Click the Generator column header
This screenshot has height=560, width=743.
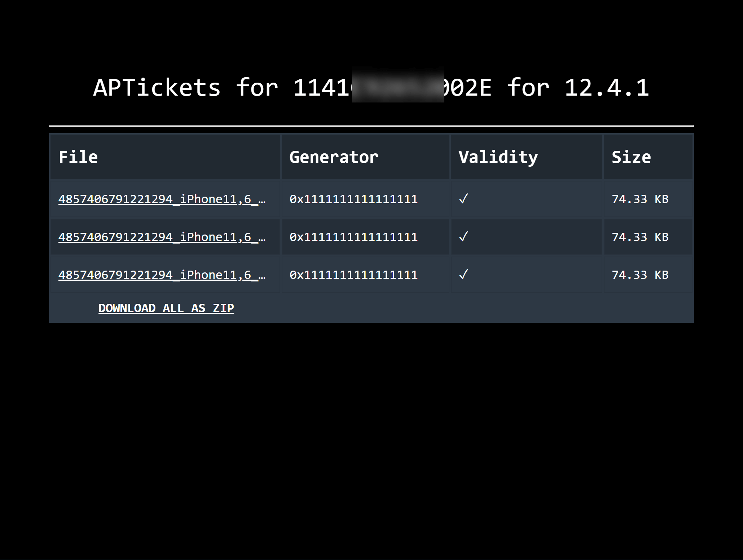tap(334, 157)
